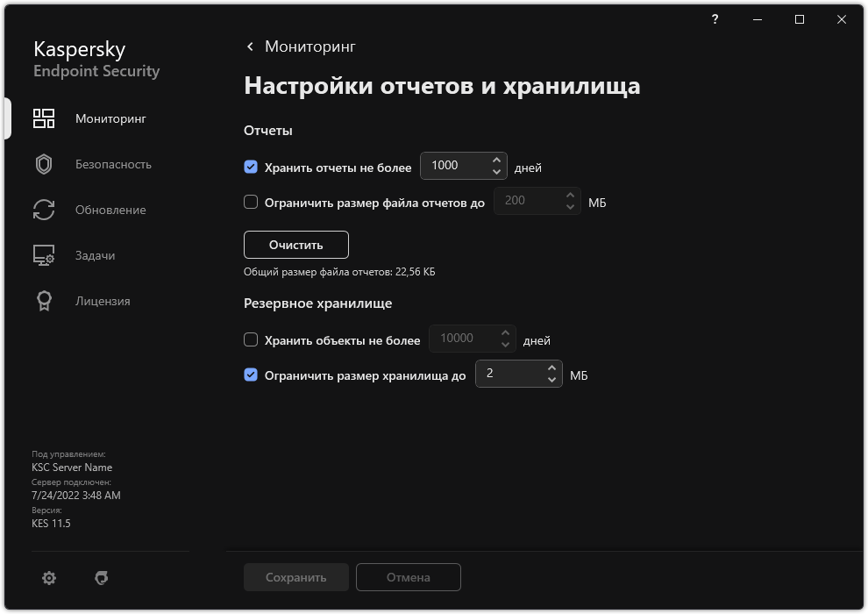Viewport: 868px width, 614px height.
Task: Click the Очистить button to clear reports
Action: pos(295,244)
